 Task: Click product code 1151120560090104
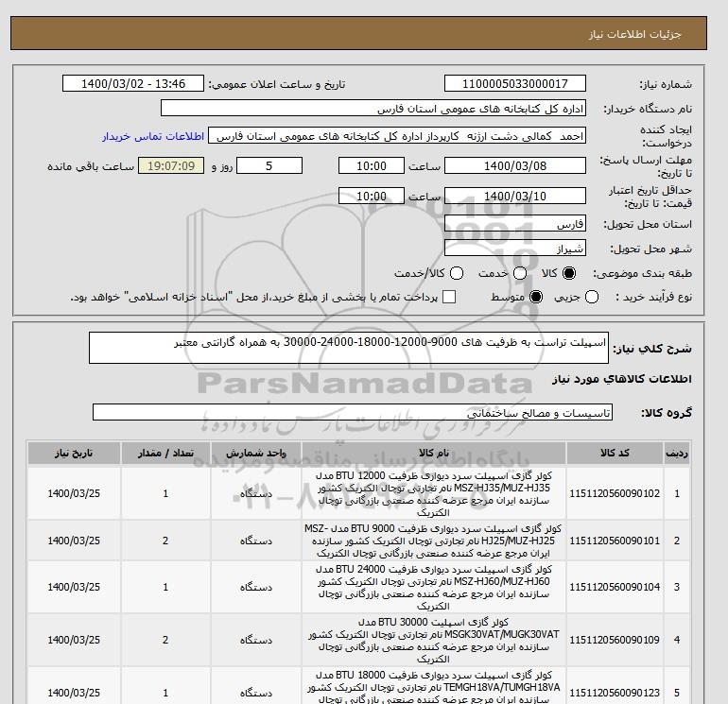point(615,588)
